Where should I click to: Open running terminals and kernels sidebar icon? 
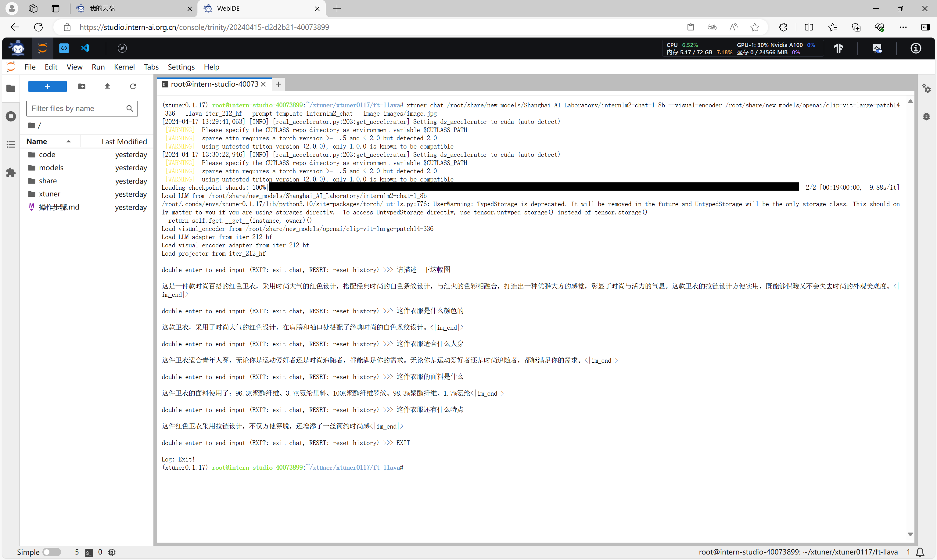click(11, 116)
